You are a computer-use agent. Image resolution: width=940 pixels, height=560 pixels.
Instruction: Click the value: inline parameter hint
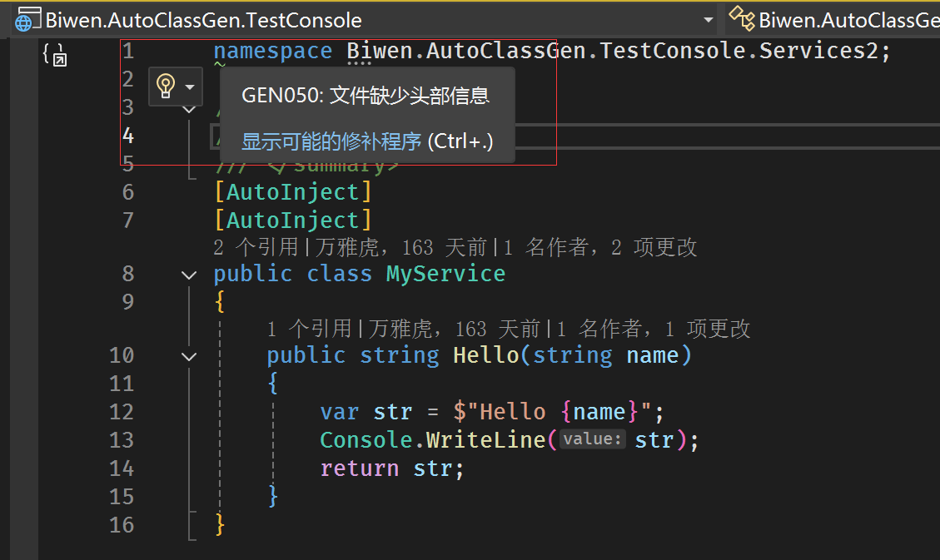click(592, 439)
